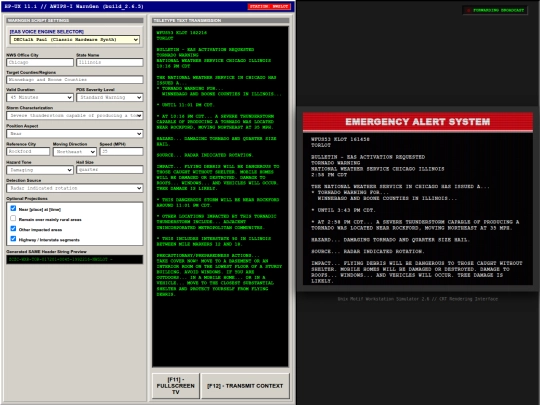The image size is (540, 405).
Task: Click 'UNTIL 3:43 PM CDT' in EAS panel
Action: pyautogui.click(x=343, y=210)
